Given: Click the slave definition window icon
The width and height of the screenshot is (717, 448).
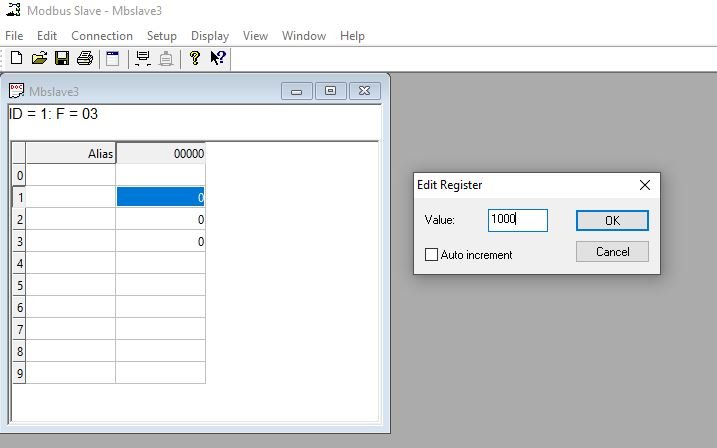Looking at the screenshot, I should [112, 59].
